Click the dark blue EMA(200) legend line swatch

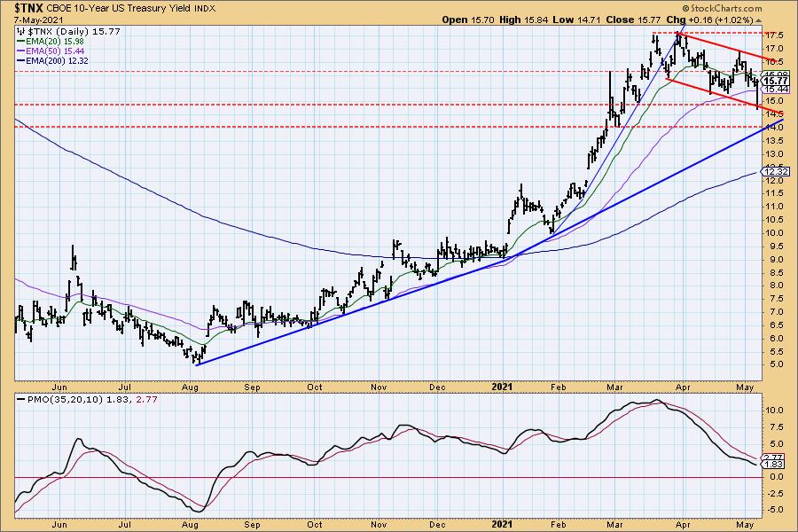[21, 60]
